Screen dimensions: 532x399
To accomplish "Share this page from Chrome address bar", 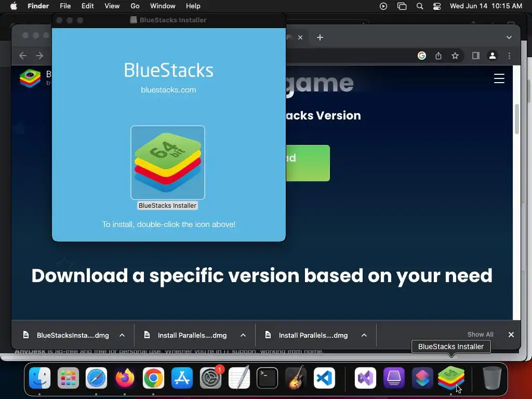I will pyautogui.click(x=438, y=56).
